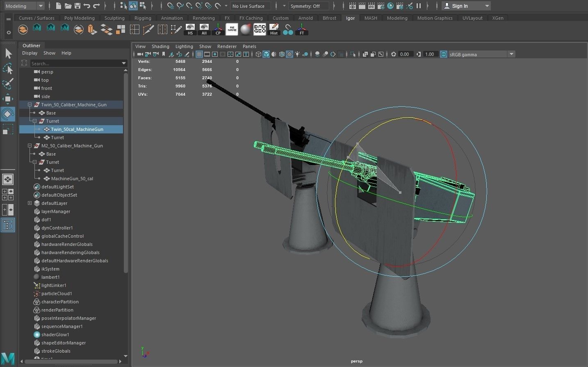Activate the Paint Selection tool

click(x=8, y=84)
